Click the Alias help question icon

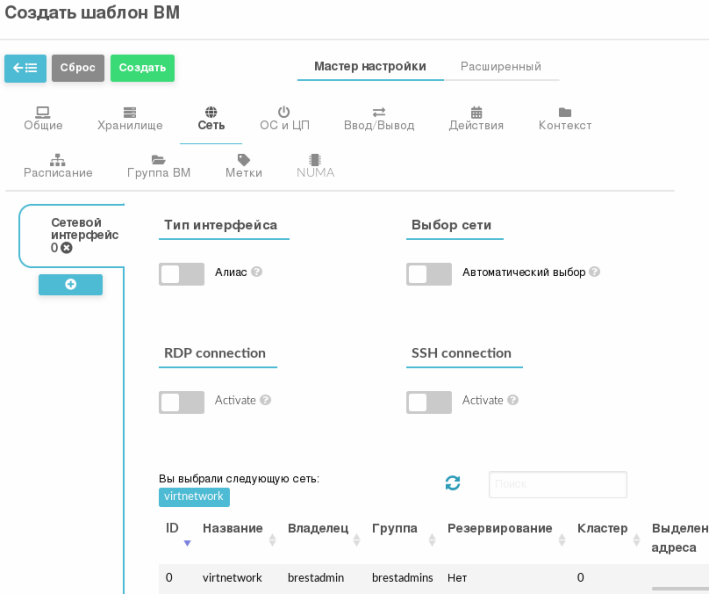[x=257, y=272]
